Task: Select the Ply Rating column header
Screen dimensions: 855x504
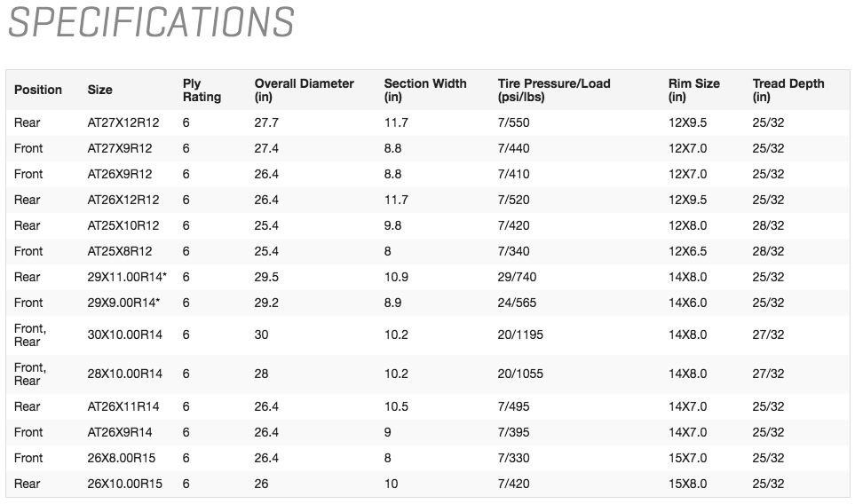Action: coord(202,90)
